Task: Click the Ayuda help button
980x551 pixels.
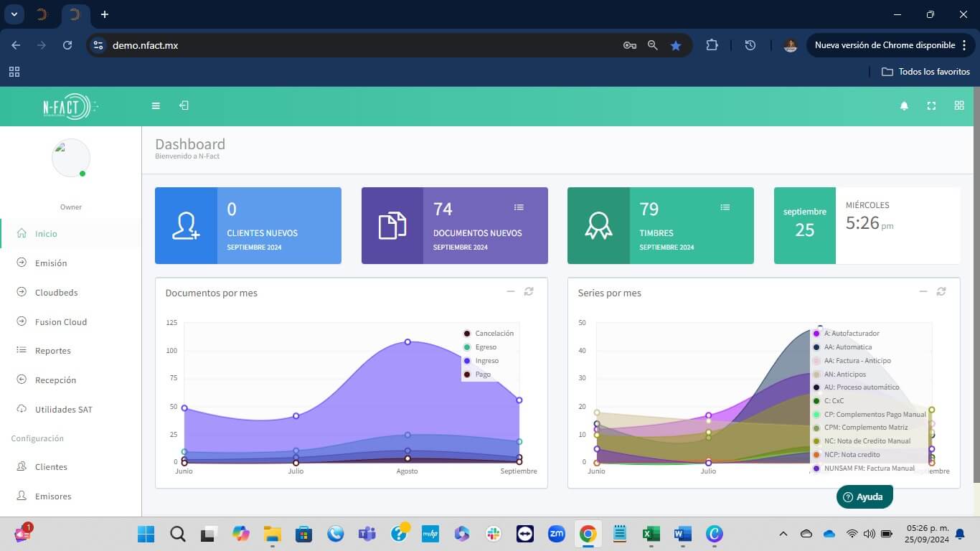Action: [864, 497]
